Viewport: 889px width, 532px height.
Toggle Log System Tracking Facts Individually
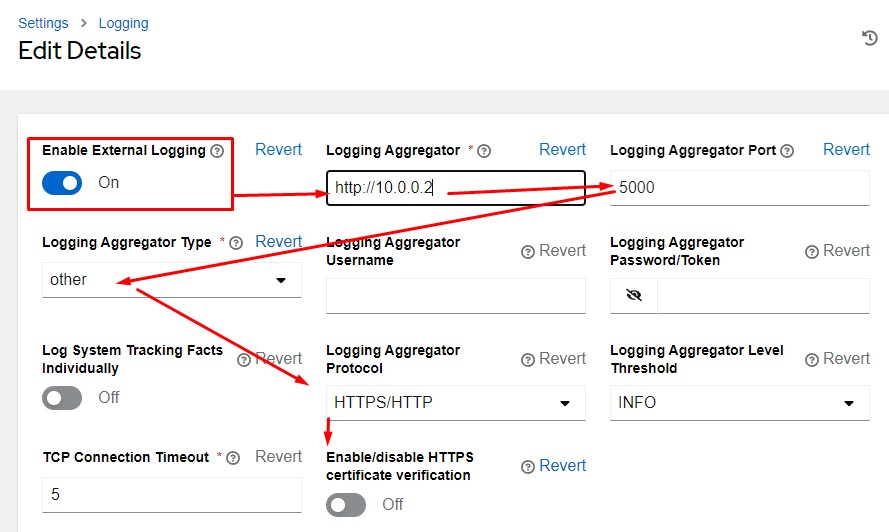(62, 398)
